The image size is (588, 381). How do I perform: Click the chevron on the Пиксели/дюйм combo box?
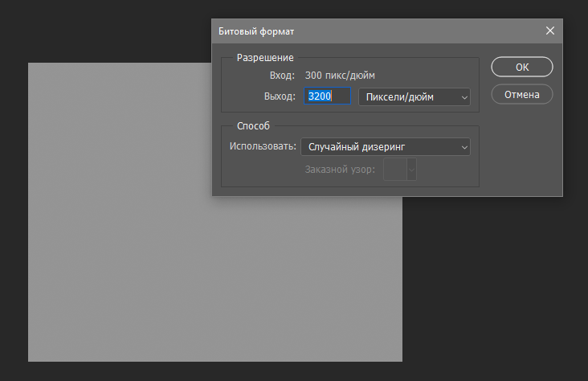tap(463, 97)
